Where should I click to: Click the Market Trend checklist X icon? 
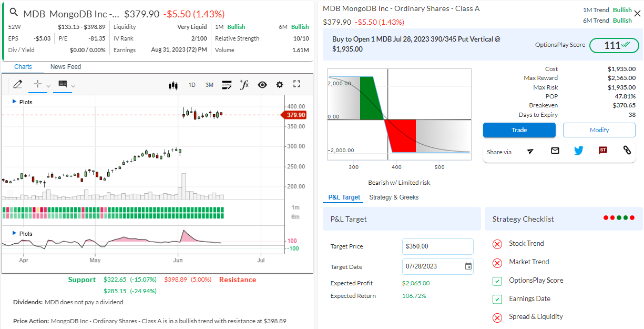tap(497, 262)
